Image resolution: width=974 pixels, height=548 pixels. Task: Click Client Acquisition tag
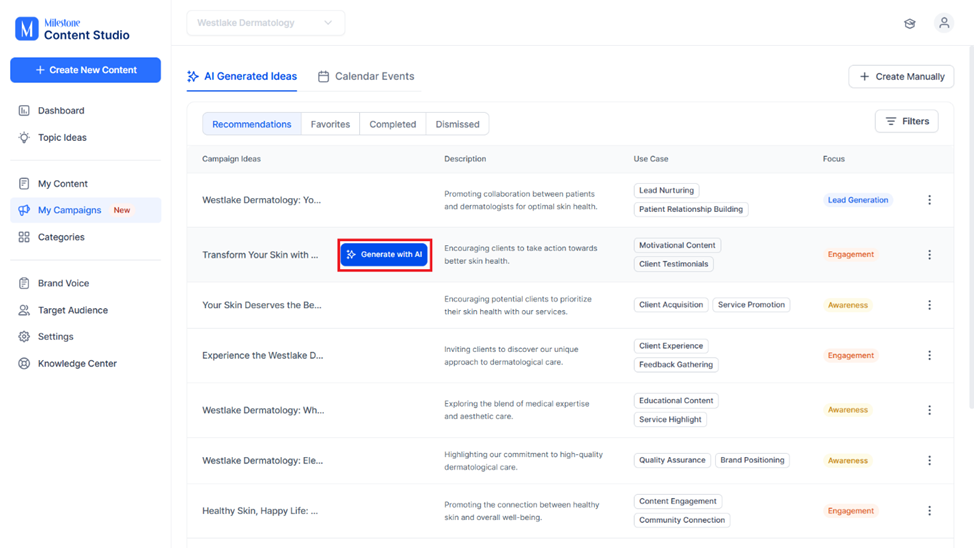tap(671, 305)
